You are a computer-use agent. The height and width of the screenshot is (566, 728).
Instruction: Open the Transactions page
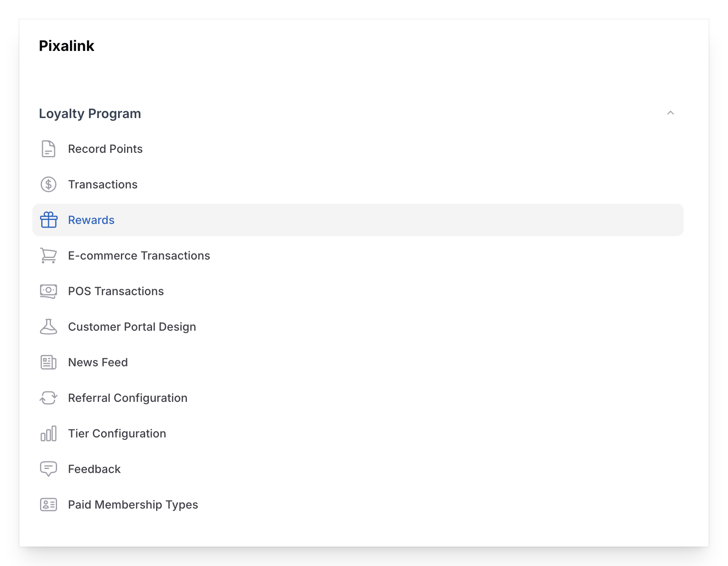click(103, 184)
